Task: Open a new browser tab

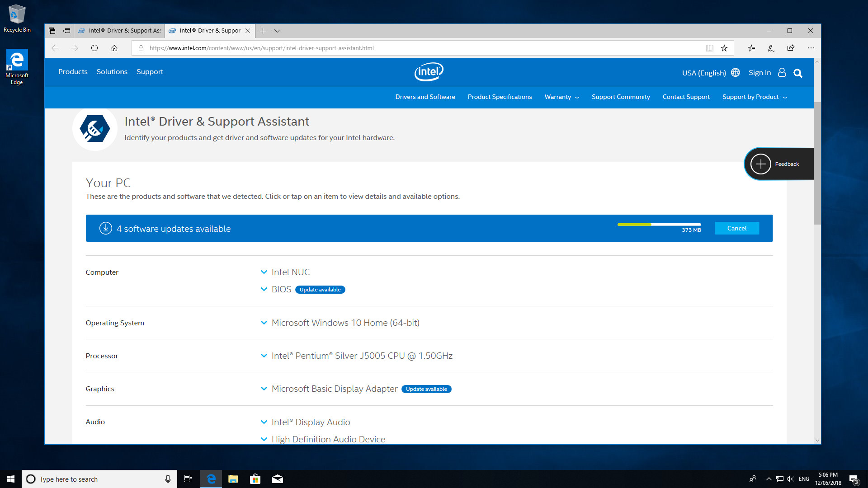Action: pos(263,31)
